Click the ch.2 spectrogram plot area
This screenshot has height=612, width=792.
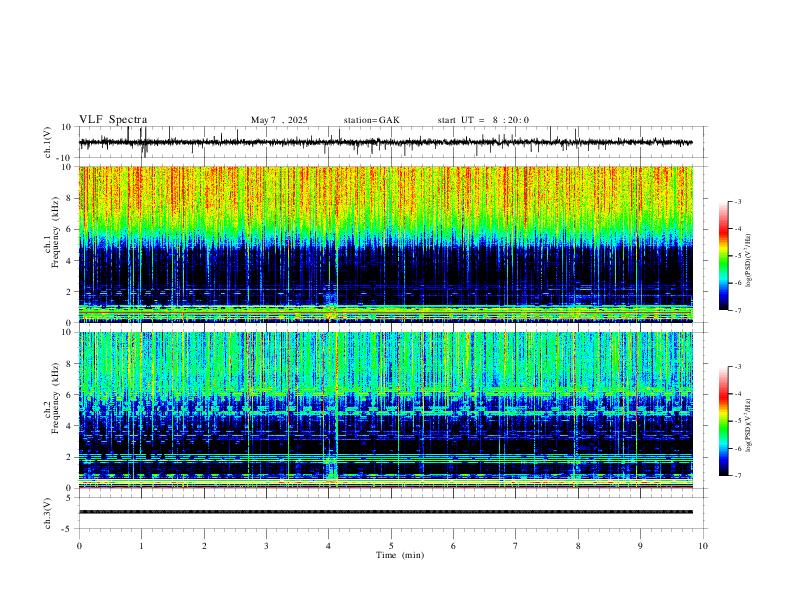tap(386, 410)
